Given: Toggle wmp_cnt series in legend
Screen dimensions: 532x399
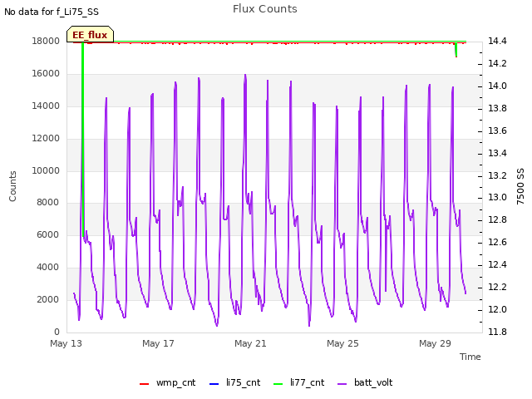Looking at the screenshot, I should coord(168,382).
